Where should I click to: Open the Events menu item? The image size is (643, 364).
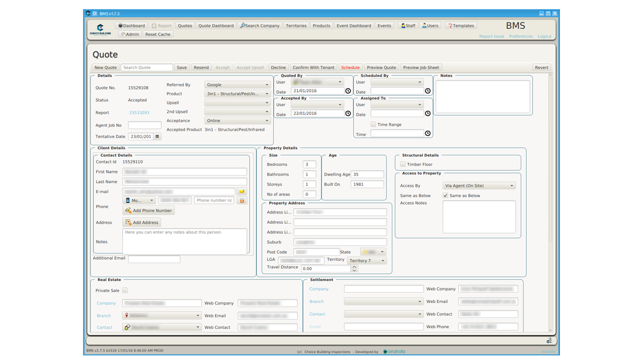[384, 26]
